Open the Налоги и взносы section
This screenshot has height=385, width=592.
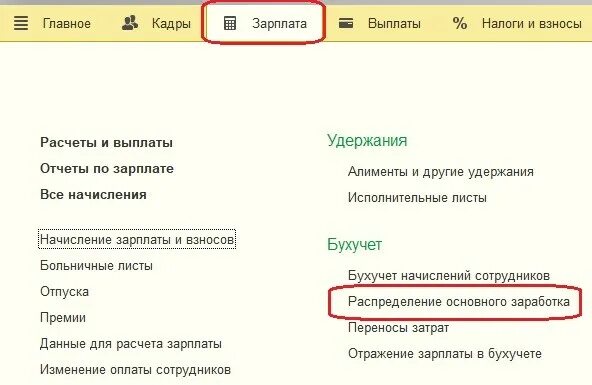[532, 23]
